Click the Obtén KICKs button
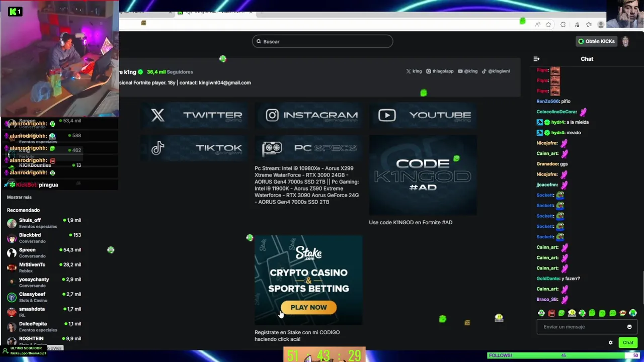 point(596,41)
